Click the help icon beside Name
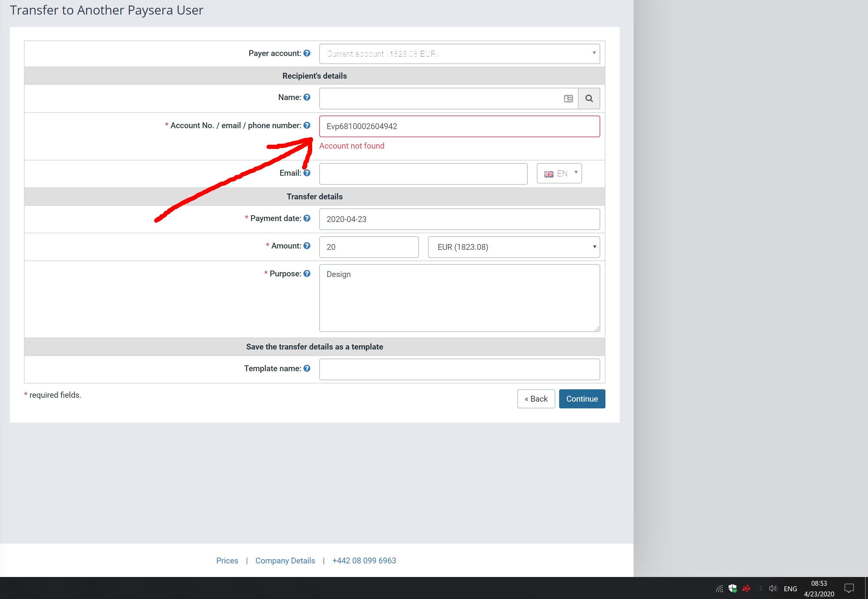The height and width of the screenshot is (599, 868). click(307, 97)
